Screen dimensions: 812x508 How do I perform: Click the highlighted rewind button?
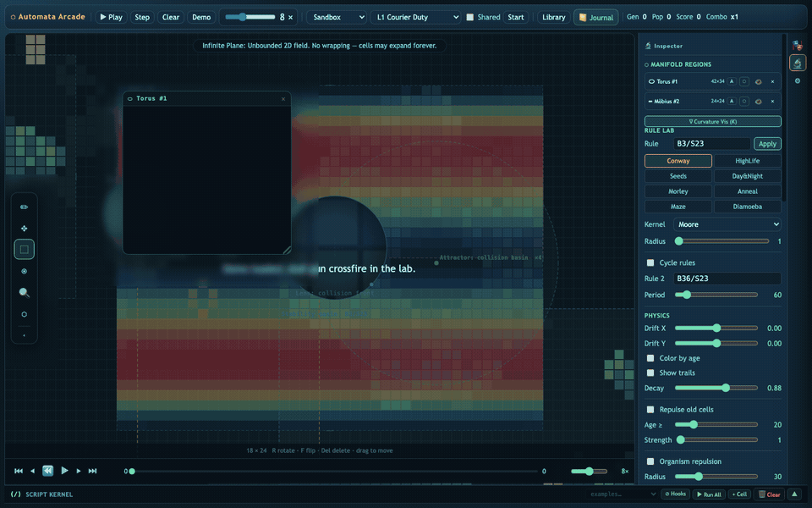point(47,471)
